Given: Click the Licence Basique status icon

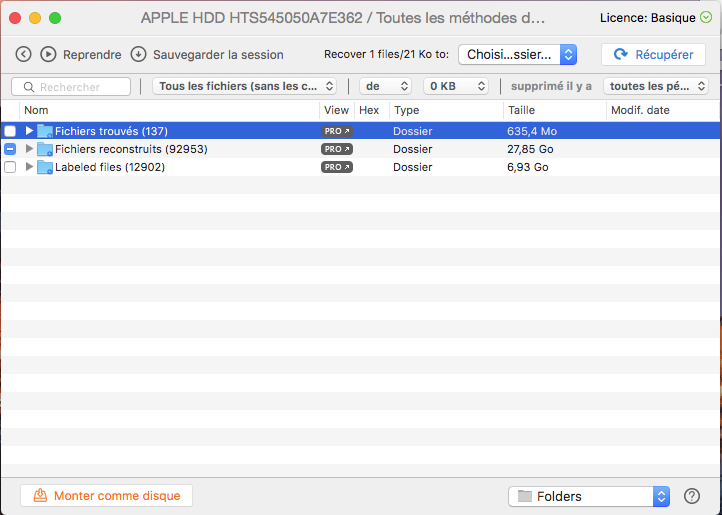Looking at the screenshot, I should click(706, 18).
